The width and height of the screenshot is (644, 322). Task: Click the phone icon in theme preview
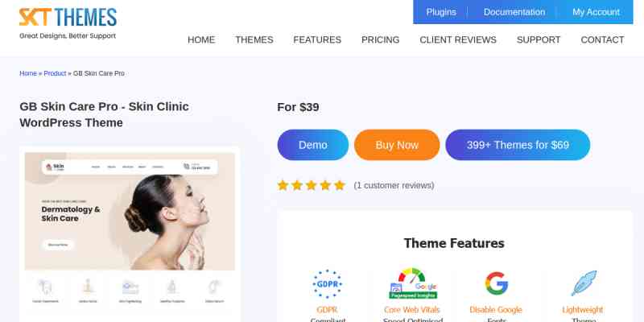pos(187,167)
